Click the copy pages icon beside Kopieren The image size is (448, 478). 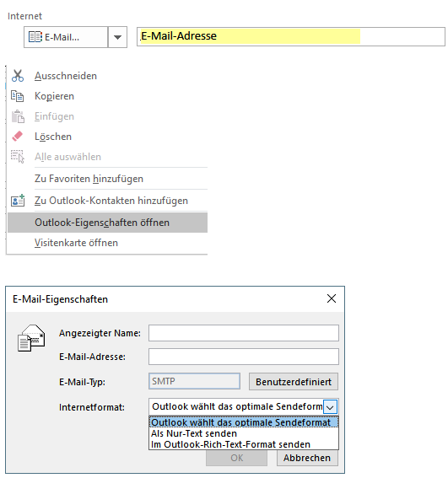(18, 96)
